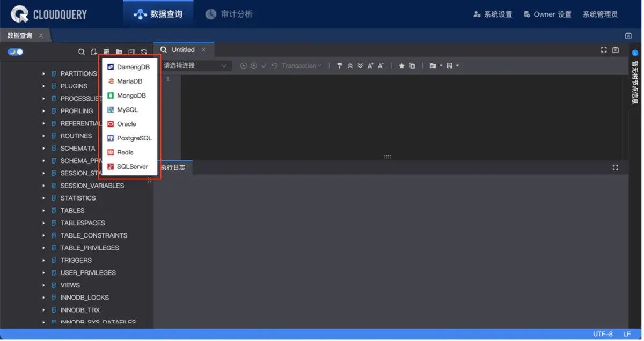Viewport: 644px width, 341px height.
Task: Click the window icon right of editor fullscreen
Action: point(616,50)
